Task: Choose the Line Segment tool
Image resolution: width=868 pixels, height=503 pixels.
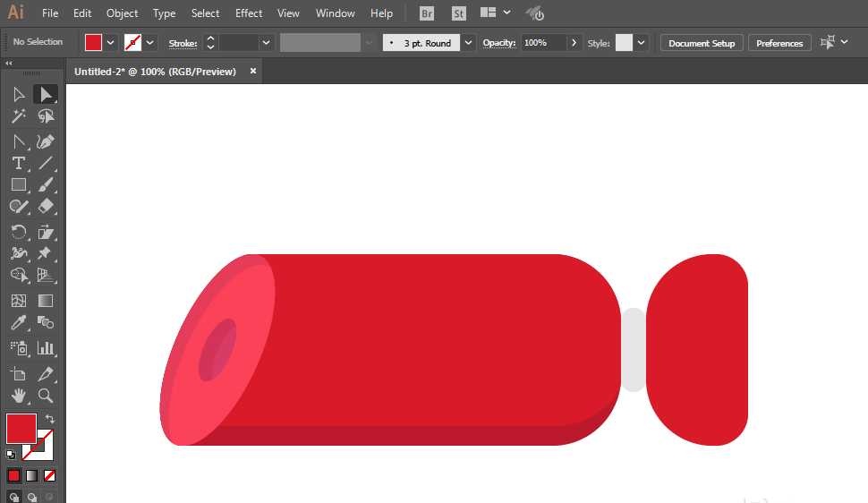Action: (46, 164)
